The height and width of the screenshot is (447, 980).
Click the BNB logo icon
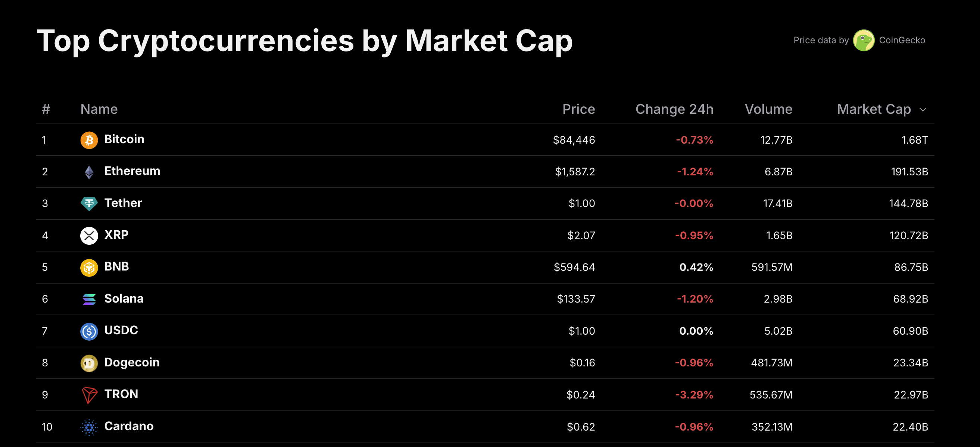coord(89,268)
